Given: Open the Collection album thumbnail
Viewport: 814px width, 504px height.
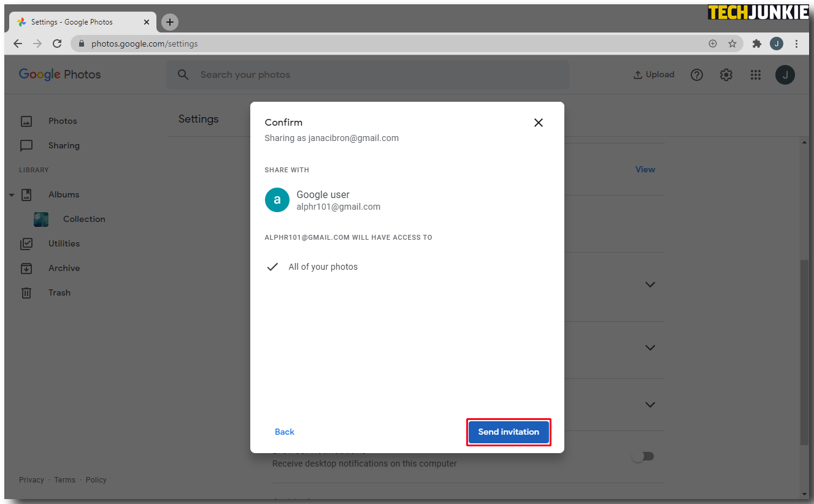Looking at the screenshot, I should point(41,220).
